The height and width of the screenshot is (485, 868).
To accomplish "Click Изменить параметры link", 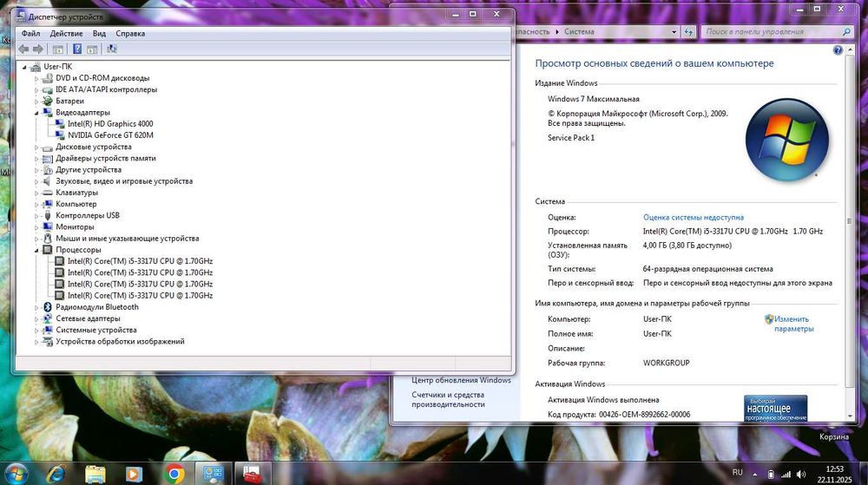I will (793, 324).
